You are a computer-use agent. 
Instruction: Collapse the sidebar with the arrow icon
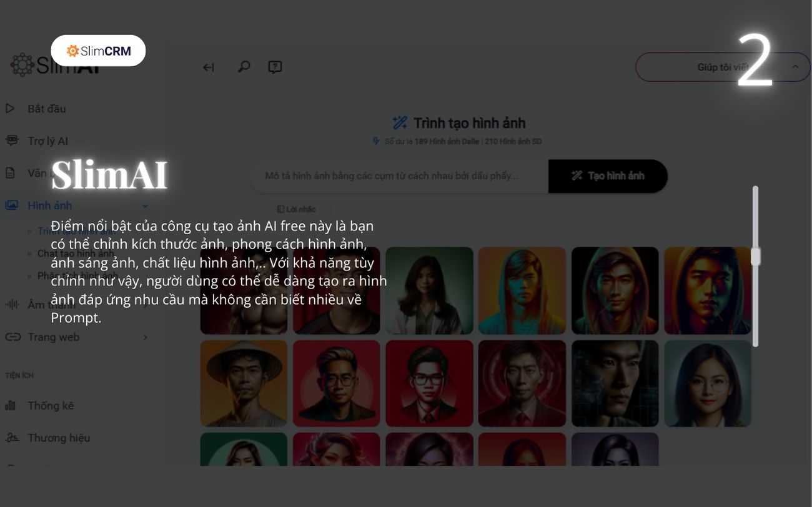pos(209,67)
